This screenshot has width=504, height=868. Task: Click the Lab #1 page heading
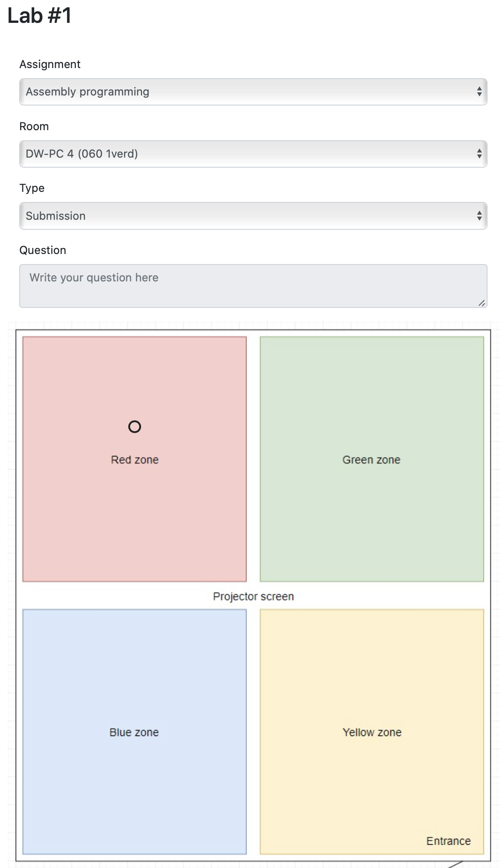(x=40, y=16)
